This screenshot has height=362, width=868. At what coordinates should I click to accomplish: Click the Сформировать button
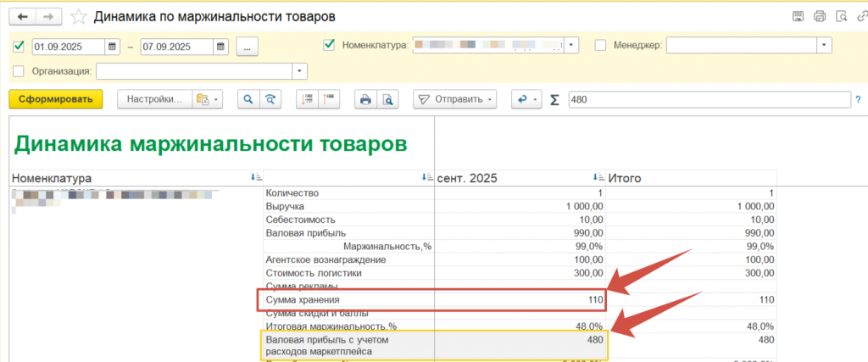click(x=55, y=99)
